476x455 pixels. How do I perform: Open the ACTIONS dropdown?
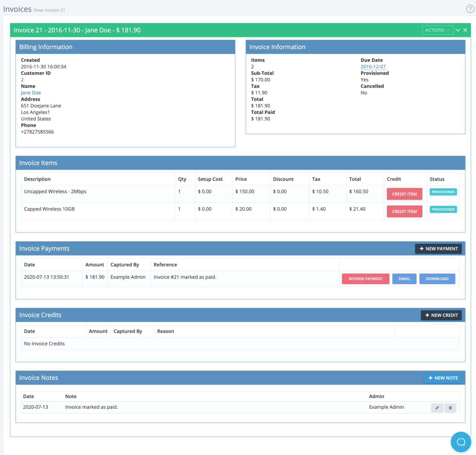[x=438, y=30]
